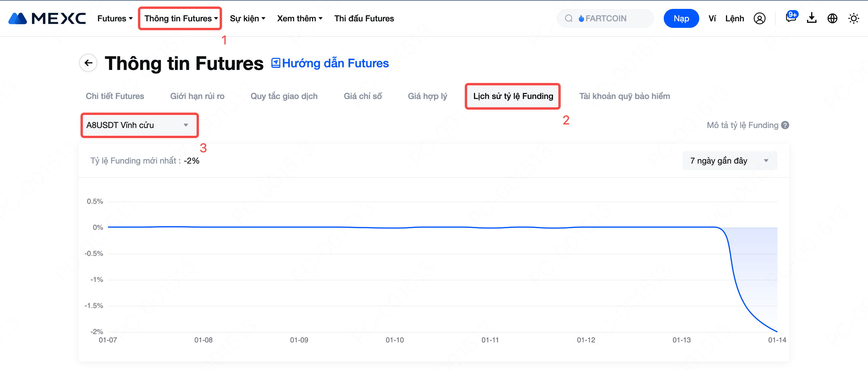
Task: Click the search magnifier icon
Action: (x=568, y=19)
